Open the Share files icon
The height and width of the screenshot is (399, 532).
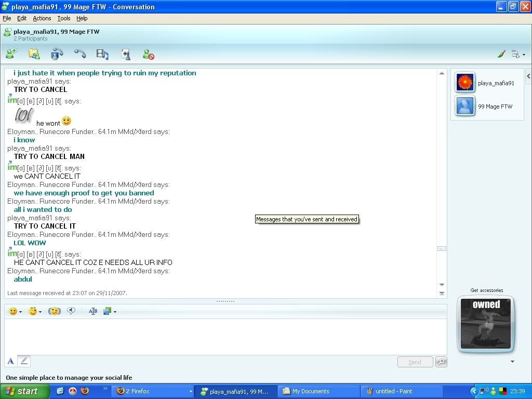click(x=34, y=54)
